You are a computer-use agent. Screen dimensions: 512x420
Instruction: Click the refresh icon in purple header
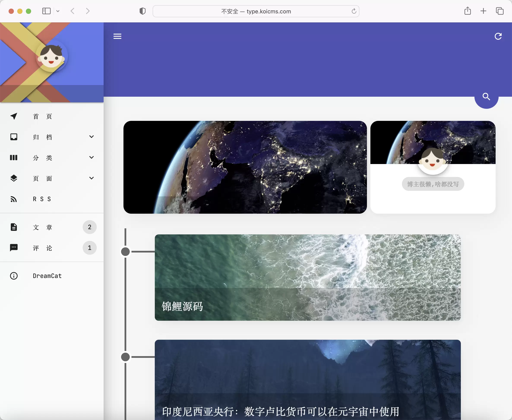pos(498,36)
